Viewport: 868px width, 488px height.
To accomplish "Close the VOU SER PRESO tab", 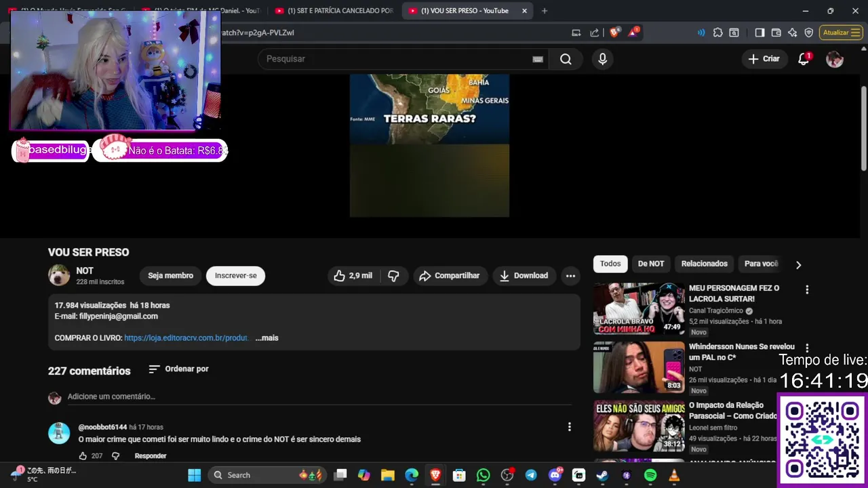I will coord(524,11).
